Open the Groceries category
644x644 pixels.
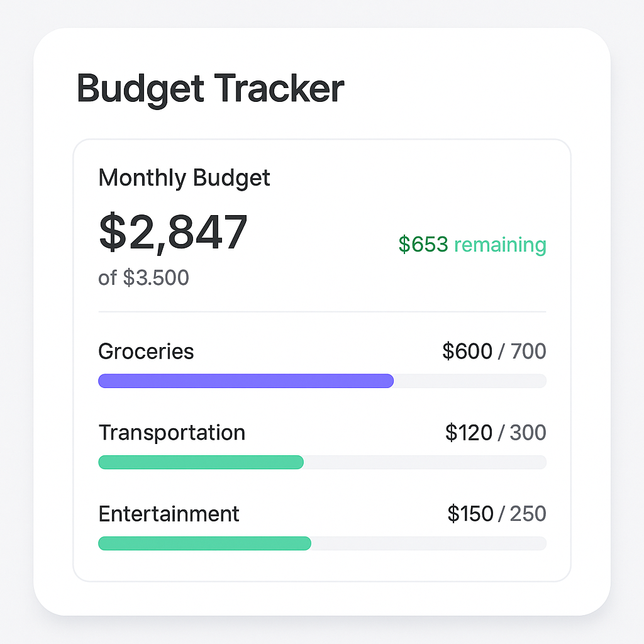146,352
